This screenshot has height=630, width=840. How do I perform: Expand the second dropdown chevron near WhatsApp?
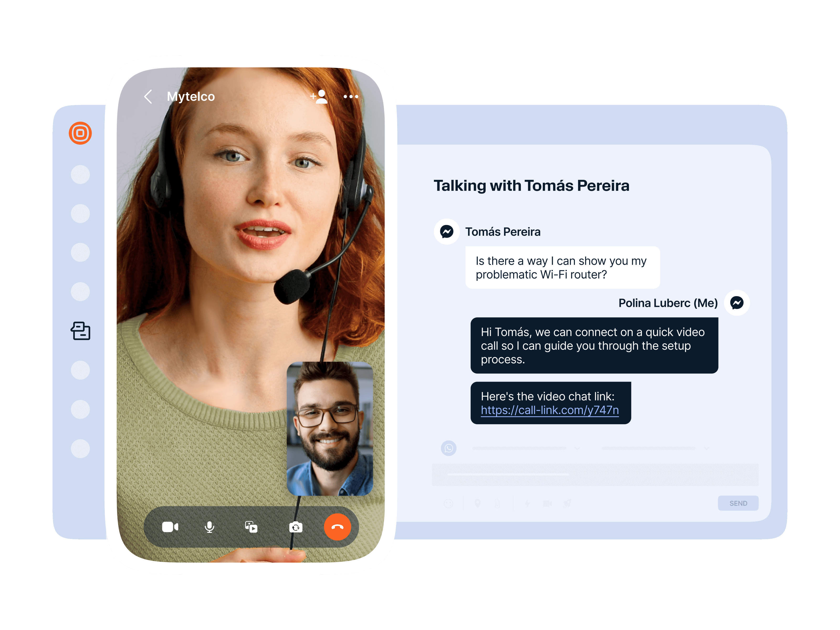pyautogui.click(x=706, y=448)
